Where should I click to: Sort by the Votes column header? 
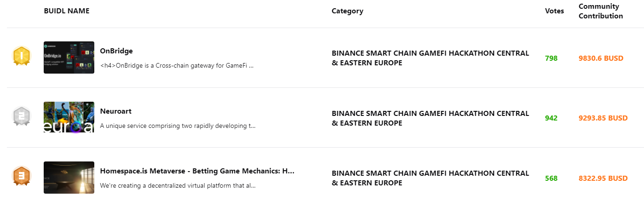pyautogui.click(x=554, y=11)
